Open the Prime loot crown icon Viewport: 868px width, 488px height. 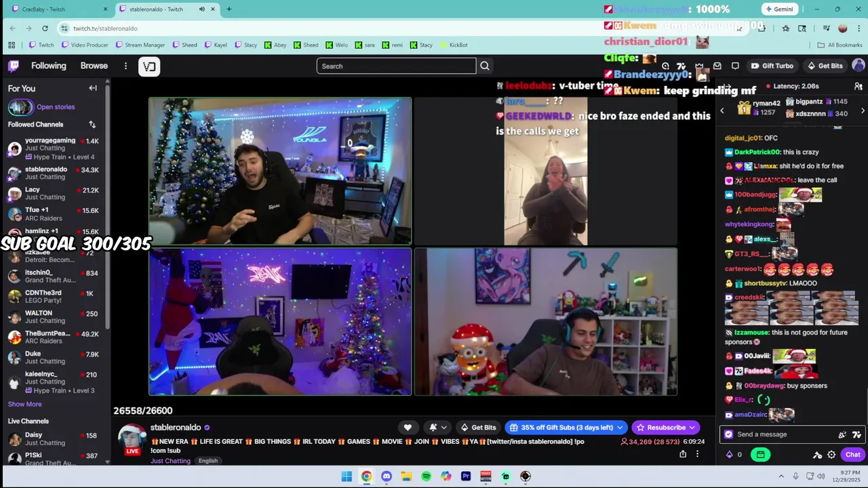699,66
